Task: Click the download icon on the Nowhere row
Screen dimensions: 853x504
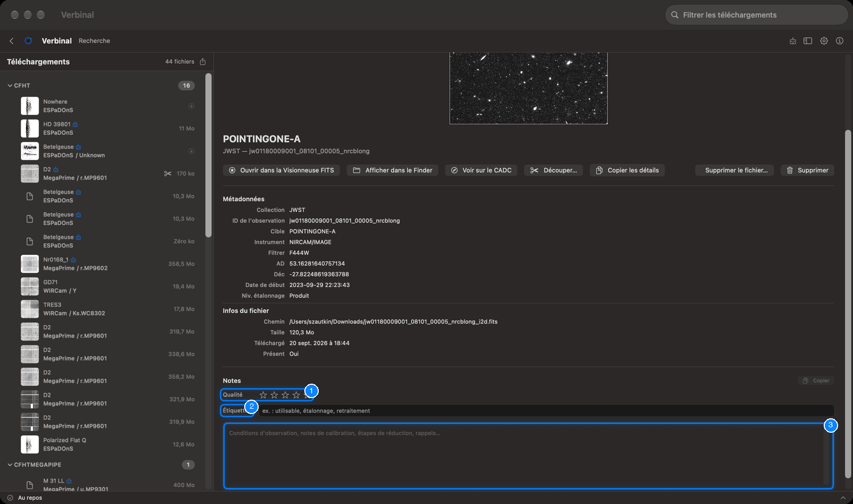Action: 191,106
